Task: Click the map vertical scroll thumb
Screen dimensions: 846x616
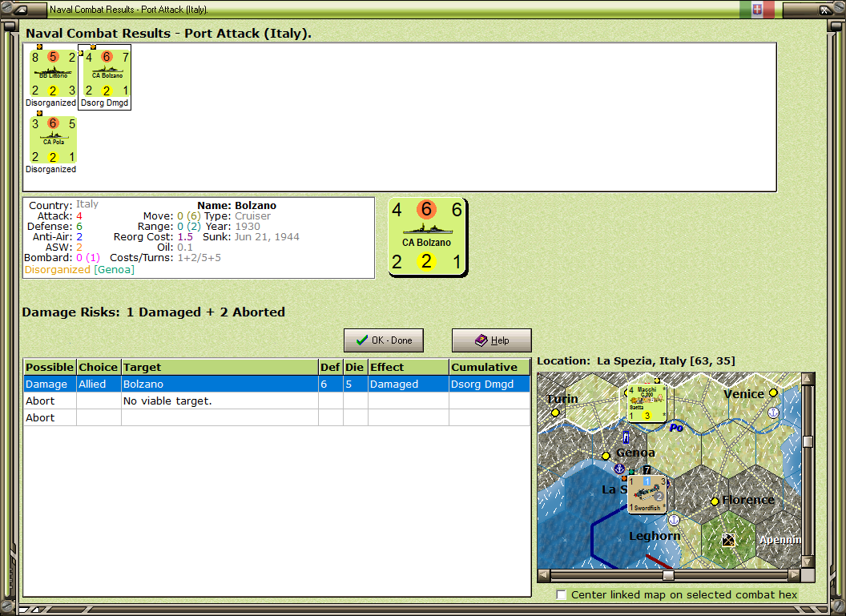Action: tap(808, 441)
